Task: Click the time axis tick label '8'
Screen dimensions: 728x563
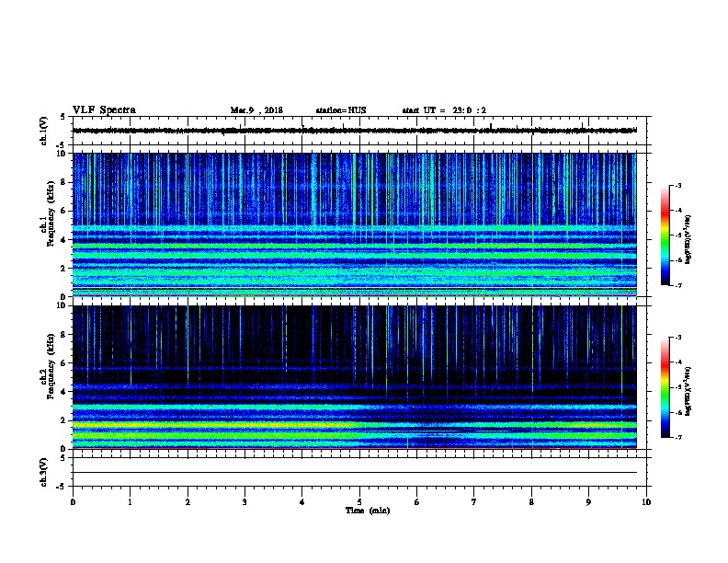Action: [531, 502]
